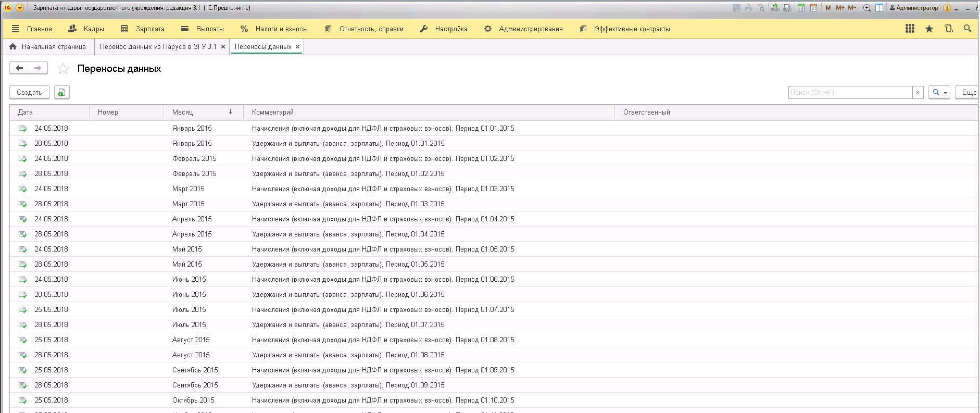Open the history scroll icon
This screenshot has height=413, width=980.
pos(948,29)
